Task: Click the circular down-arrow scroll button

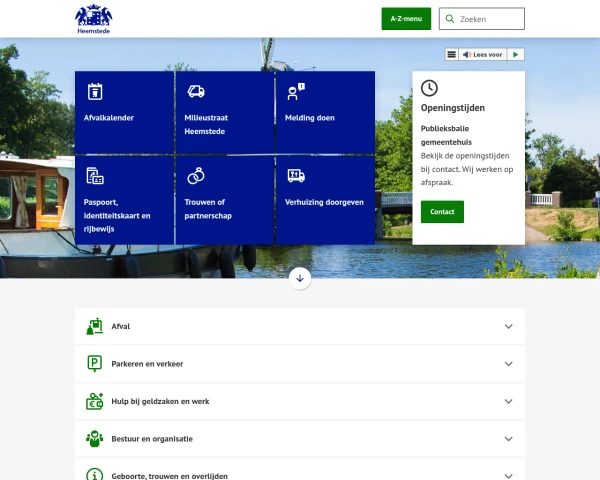Action: point(300,279)
